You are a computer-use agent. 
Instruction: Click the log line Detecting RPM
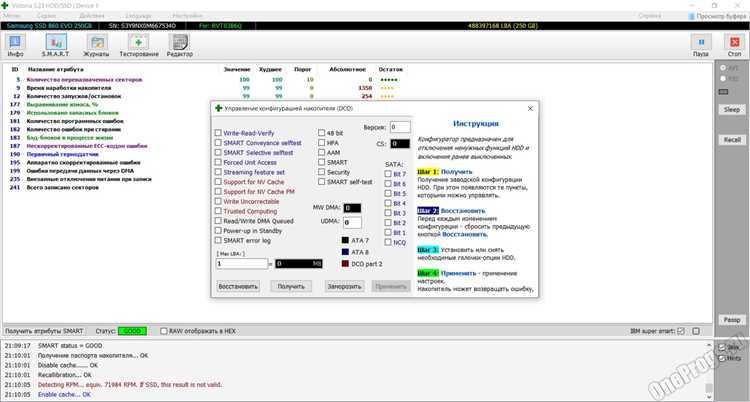point(130,385)
